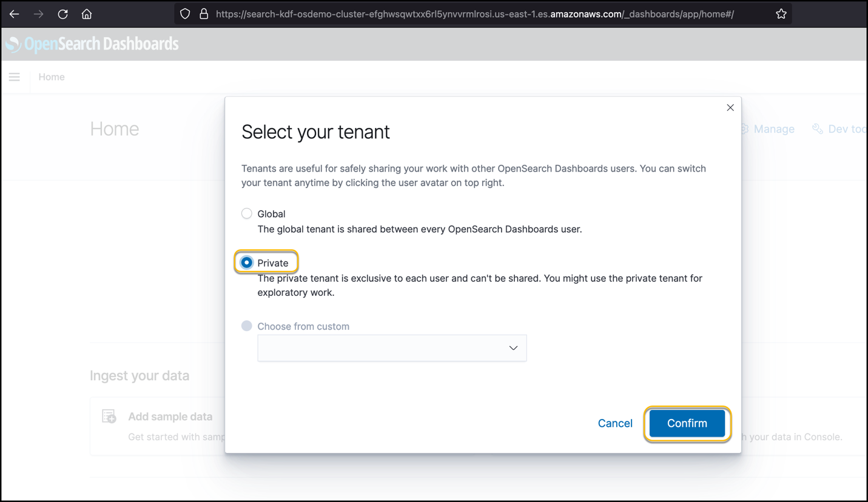Click the OpenSearch Dashboards logo
The height and width of the screenshot is (502, 868).
point(92,44)
